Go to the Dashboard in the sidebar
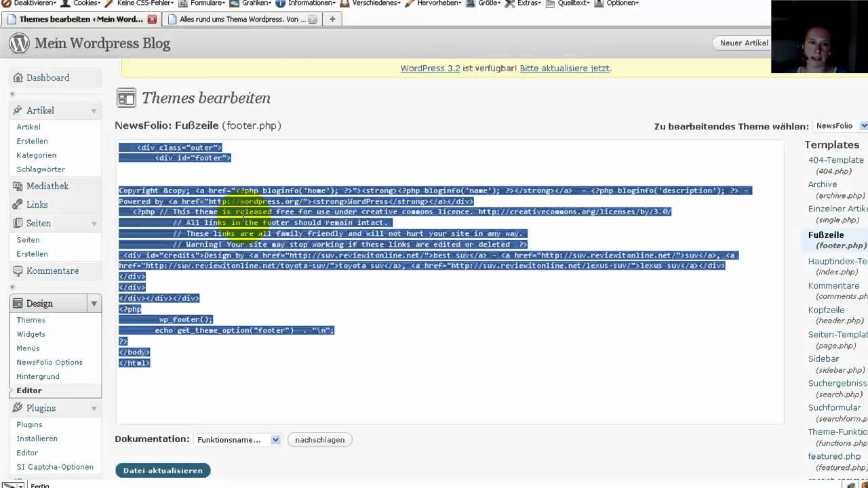868x488 pixels. (x=47, y=78)
